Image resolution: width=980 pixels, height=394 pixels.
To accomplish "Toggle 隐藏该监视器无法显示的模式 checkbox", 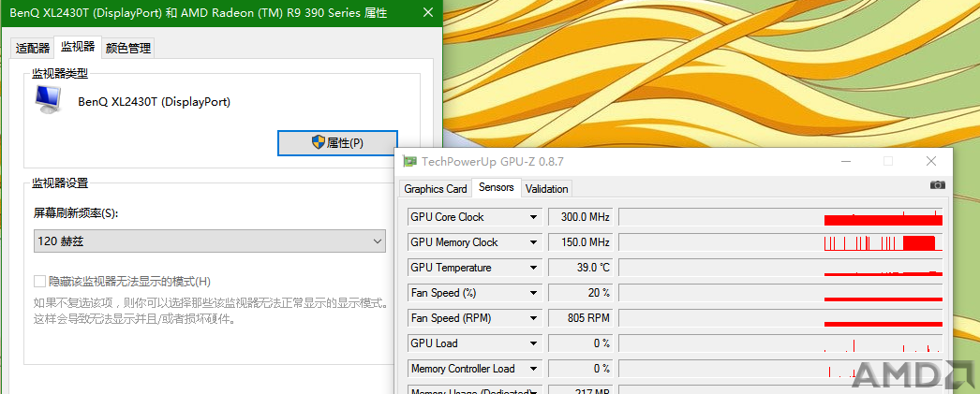I will pos(40,282).
